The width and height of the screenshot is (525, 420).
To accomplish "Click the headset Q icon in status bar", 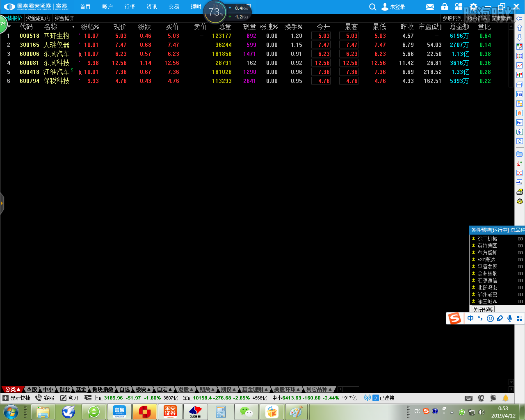I will point(481,398).
